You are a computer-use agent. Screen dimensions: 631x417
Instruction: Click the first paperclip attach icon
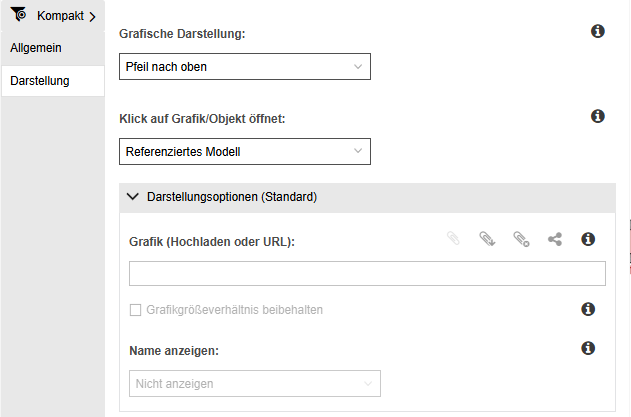point(453,238)
